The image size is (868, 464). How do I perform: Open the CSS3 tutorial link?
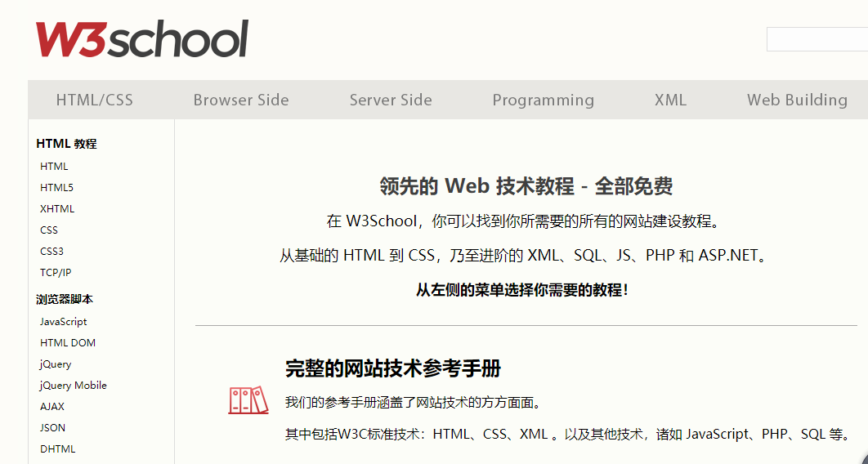click(x=51, y=251)
